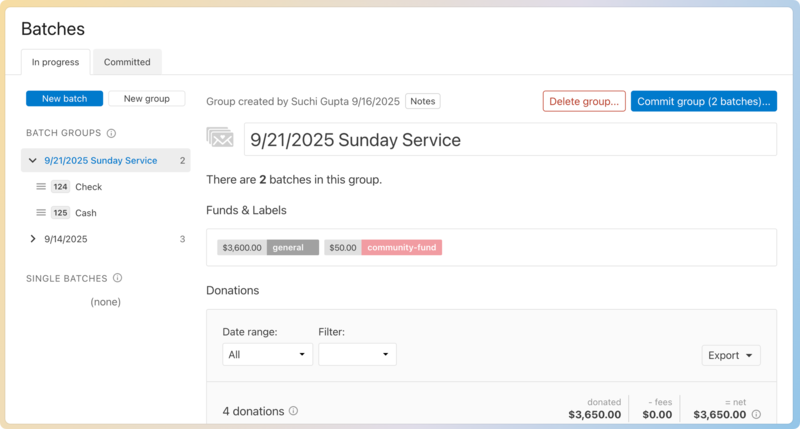The image size is (800, 429).
Task: Click the envelope group icon beside title
Action: pyautogui.click(x=220, y=139)
